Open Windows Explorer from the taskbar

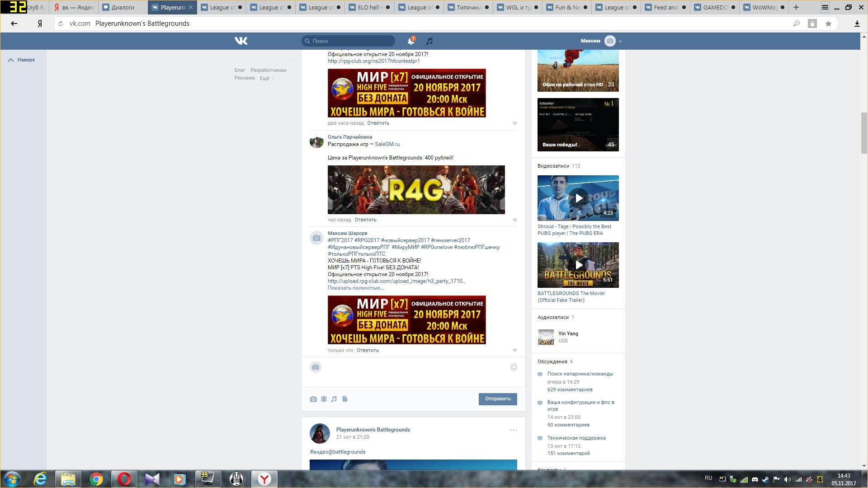[68, 479]
